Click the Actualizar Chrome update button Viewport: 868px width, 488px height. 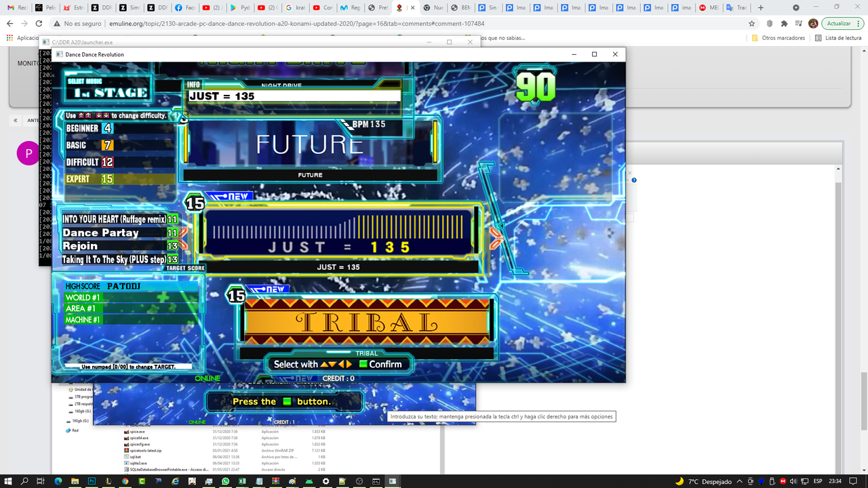[x=842, y=23]
